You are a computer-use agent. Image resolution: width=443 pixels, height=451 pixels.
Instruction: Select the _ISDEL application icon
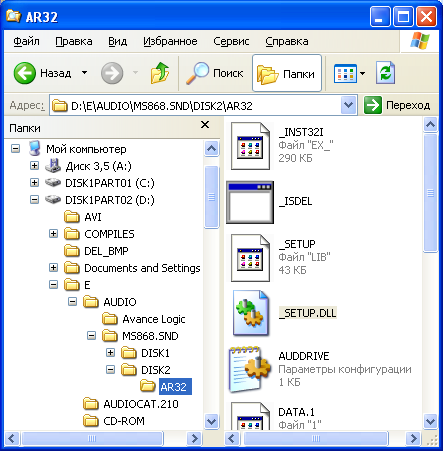[x=250, y=202]
